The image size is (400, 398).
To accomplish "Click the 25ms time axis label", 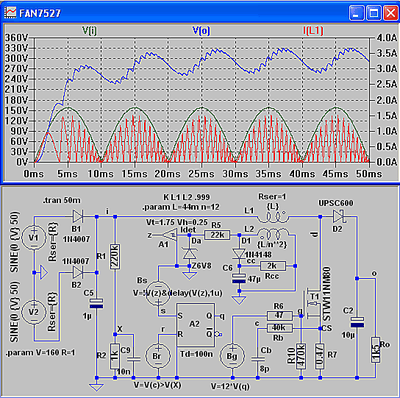I will (201, 174).
